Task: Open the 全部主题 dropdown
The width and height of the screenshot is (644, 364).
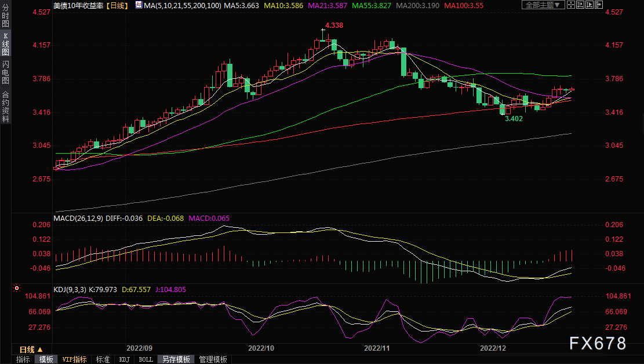Action: pyautogui.click(x=543, y=5)
